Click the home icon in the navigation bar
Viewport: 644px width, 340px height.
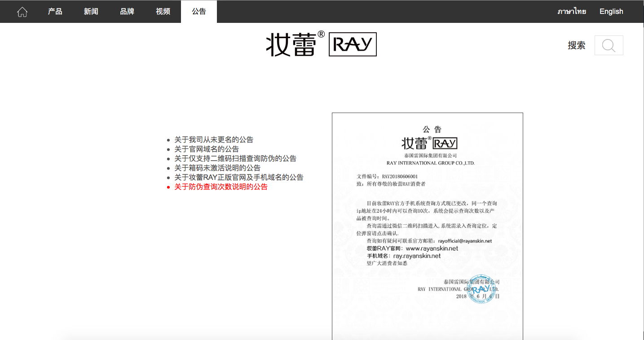click(x=22, y=11)
